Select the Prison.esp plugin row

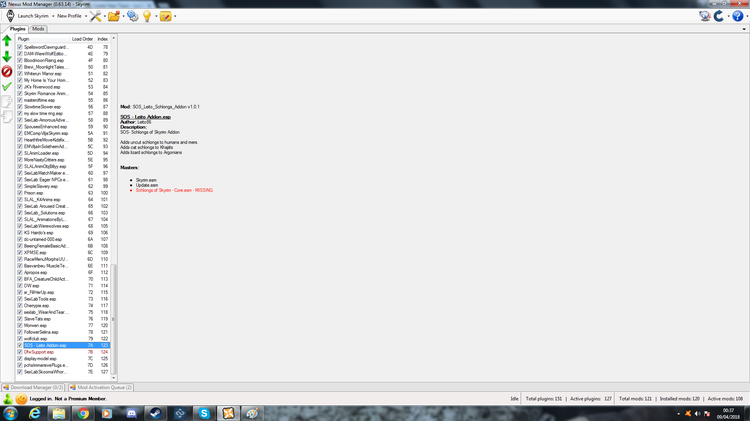pos(63,193)
